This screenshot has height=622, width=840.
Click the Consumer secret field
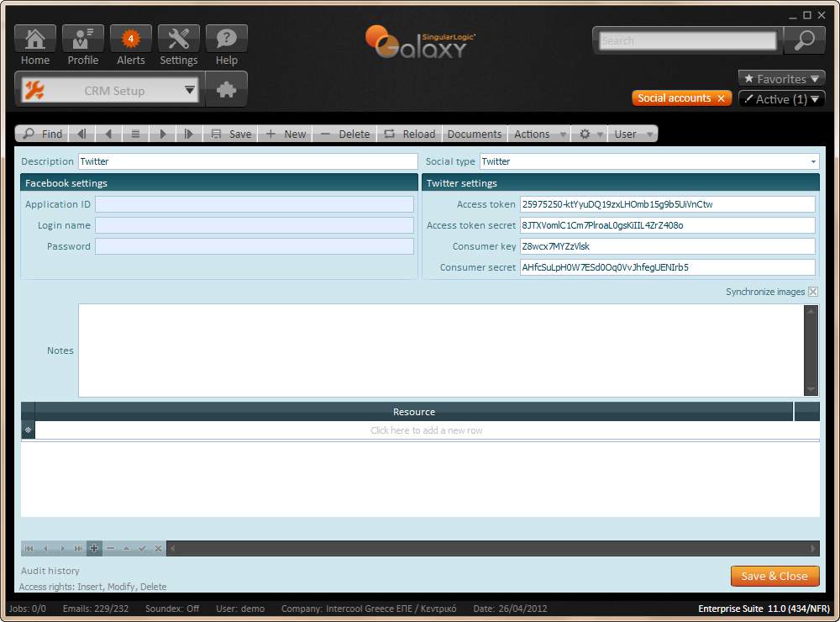tap(668, 267)
